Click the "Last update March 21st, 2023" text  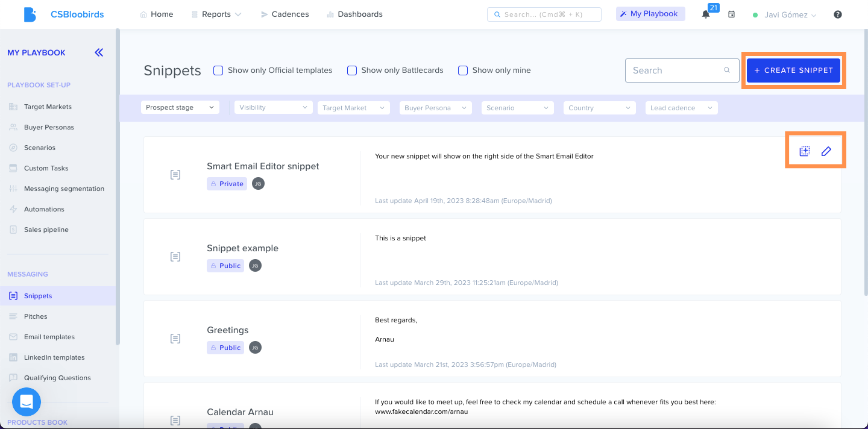click(465, 365)
